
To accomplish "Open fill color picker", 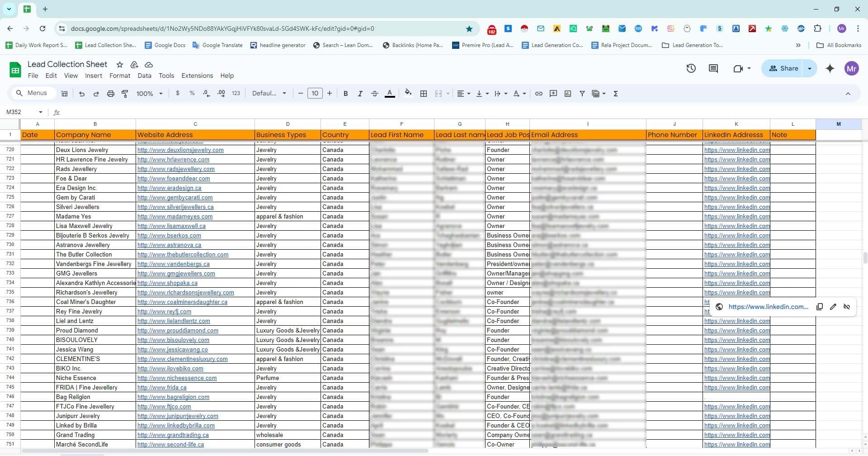I will click(x=408, y=93).
